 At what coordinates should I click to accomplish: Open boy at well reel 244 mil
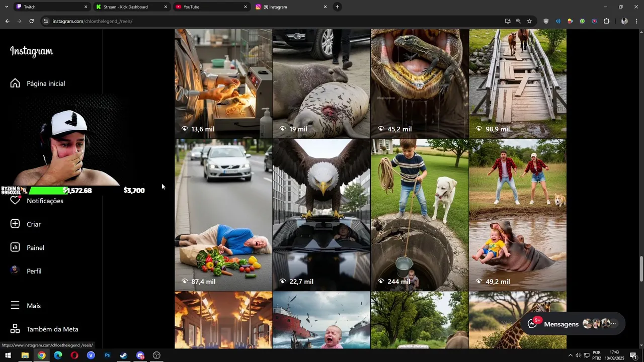click(420, 215)
